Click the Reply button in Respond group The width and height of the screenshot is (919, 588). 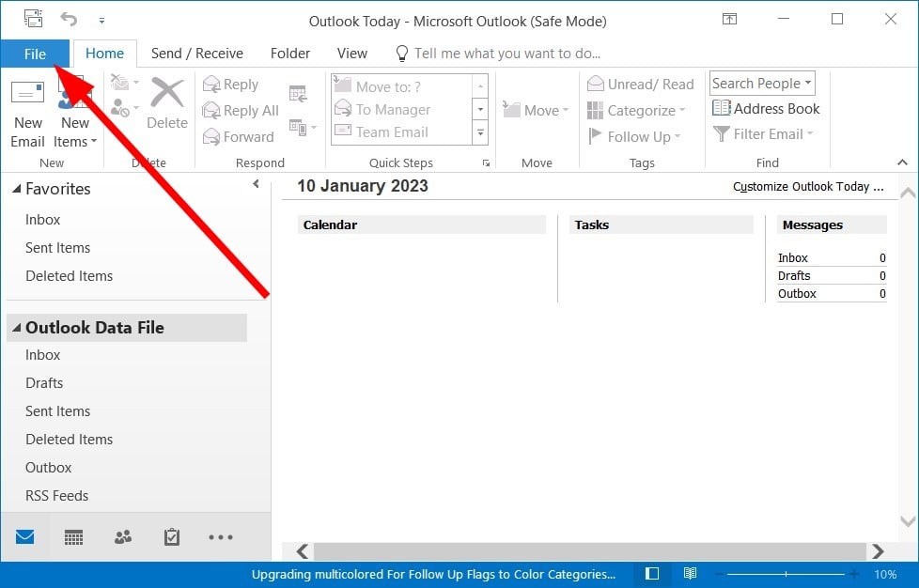pos(230,85)
